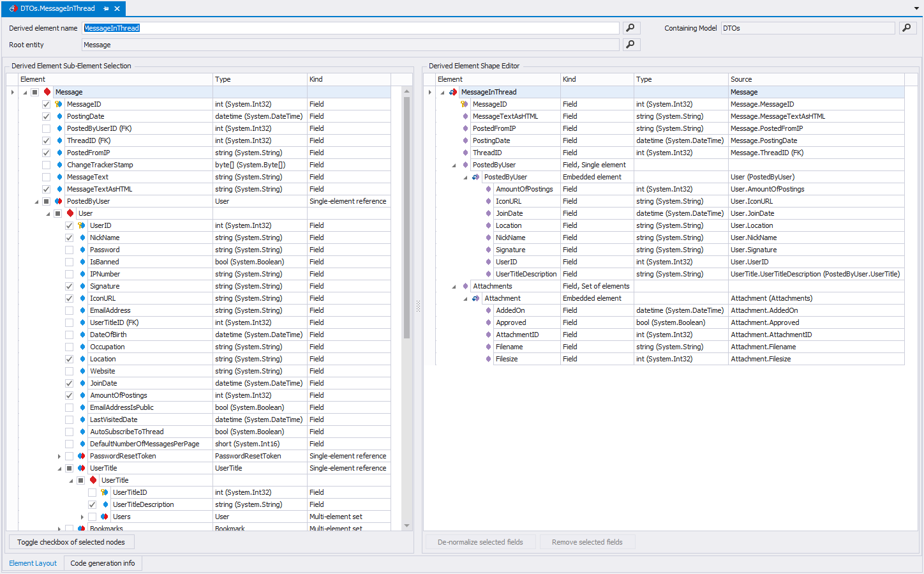Screen dimensions: 924x574
Task: Click search icon next to Root entity
Action: (x=630, y=45)
